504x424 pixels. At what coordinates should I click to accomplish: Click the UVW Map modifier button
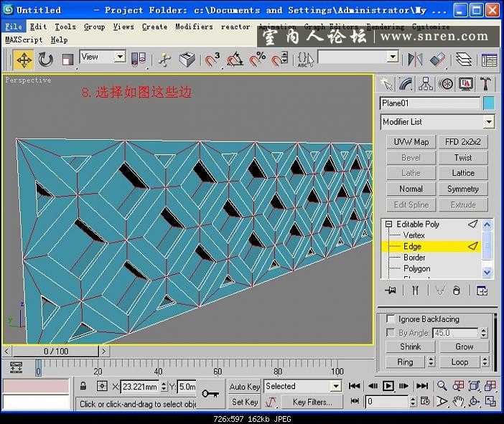pos(411,141)
